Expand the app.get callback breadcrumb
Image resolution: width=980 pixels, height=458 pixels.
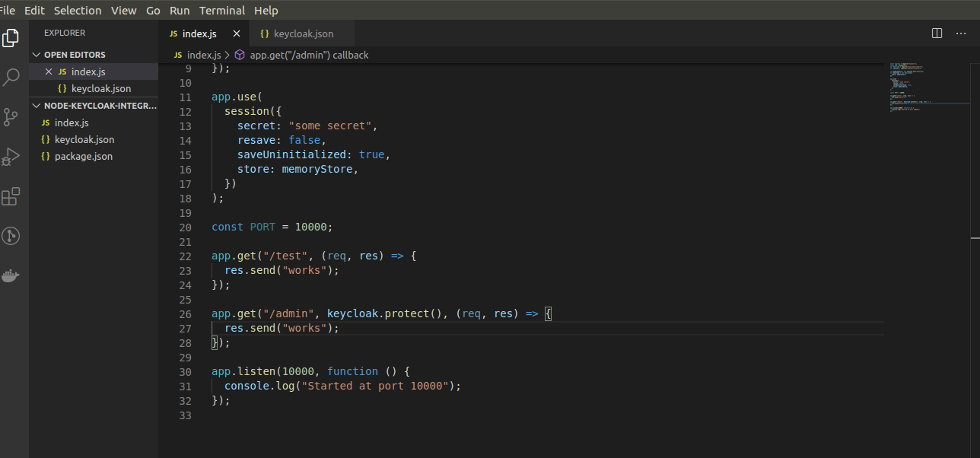(309, 55)
